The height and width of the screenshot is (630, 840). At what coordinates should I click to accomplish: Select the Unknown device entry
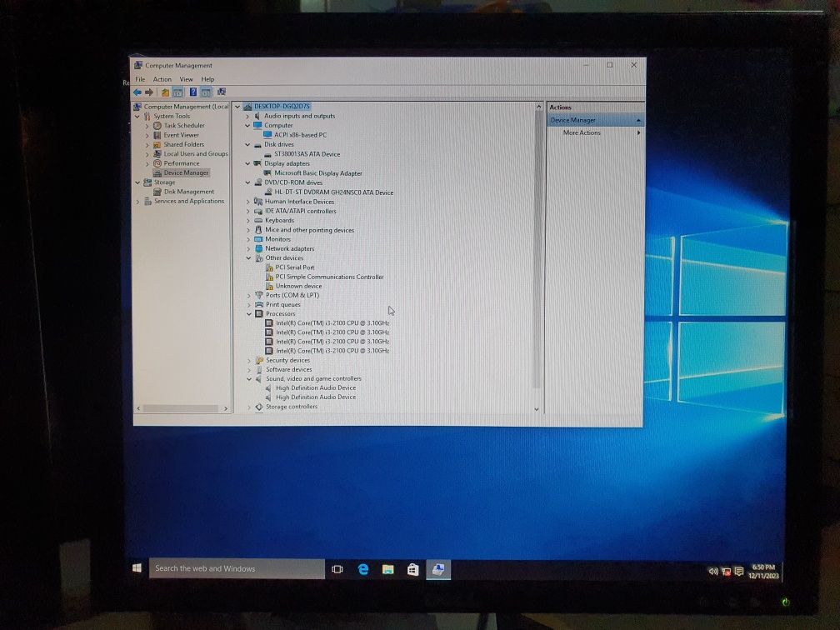(298, 286)
